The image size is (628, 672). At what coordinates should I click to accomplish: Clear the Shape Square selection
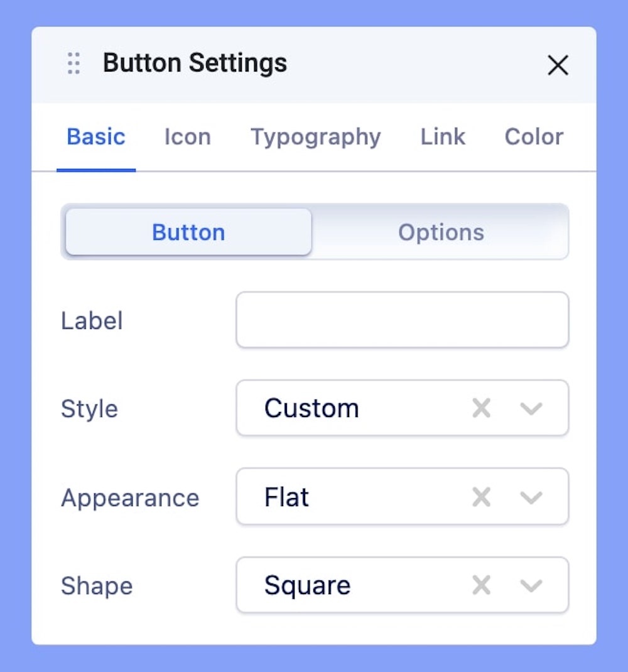point(481,585)
